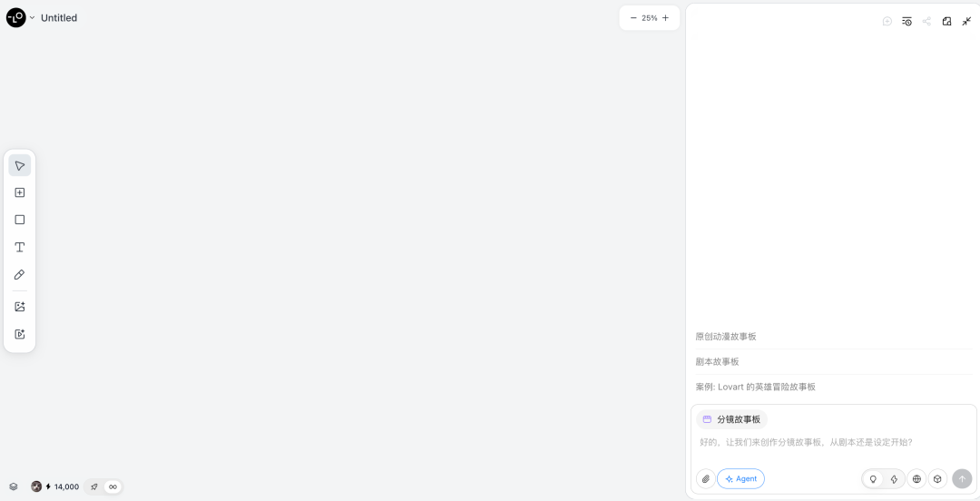Choose the 剧本故事板 suggestion
The height and width of the screenshot is (501, 980).
point(718,361)
